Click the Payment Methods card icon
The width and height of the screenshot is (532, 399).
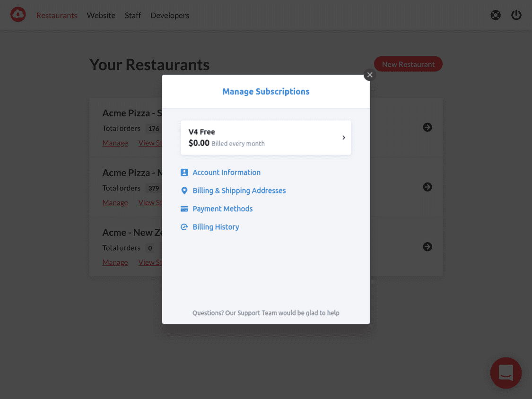tap(184, 208)
